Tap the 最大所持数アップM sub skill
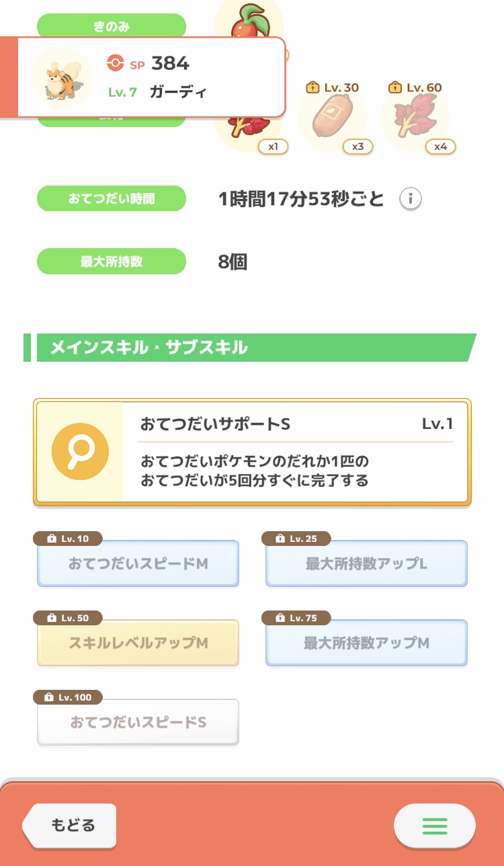 (366, 643)
